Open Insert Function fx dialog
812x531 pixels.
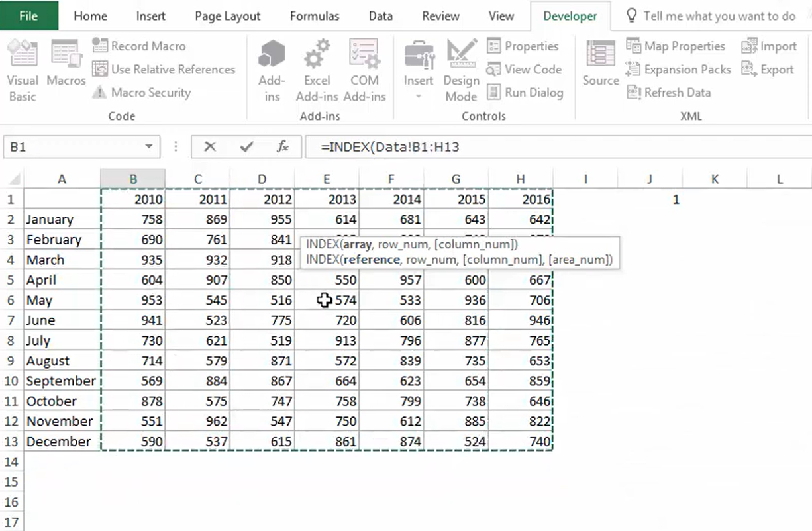[283, 147]
